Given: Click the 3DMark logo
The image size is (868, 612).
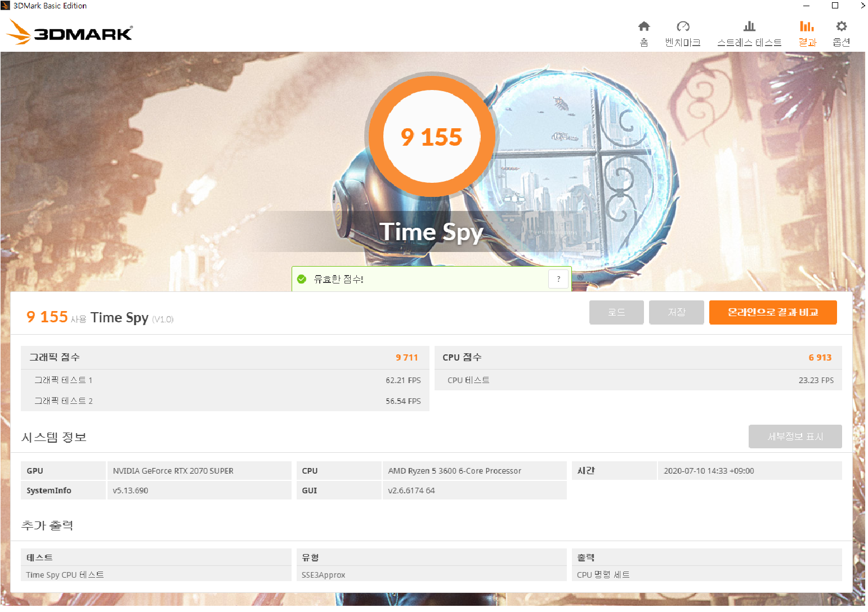Looking at the screenshot, I should (70, 33).
